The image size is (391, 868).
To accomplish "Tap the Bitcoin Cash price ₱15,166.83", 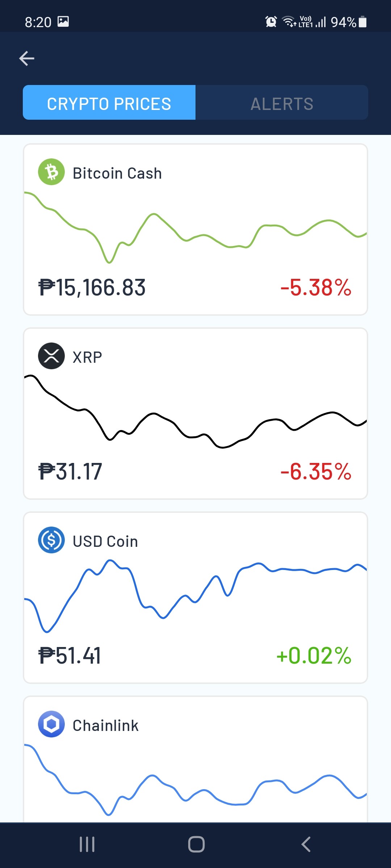I will point(92,288).
